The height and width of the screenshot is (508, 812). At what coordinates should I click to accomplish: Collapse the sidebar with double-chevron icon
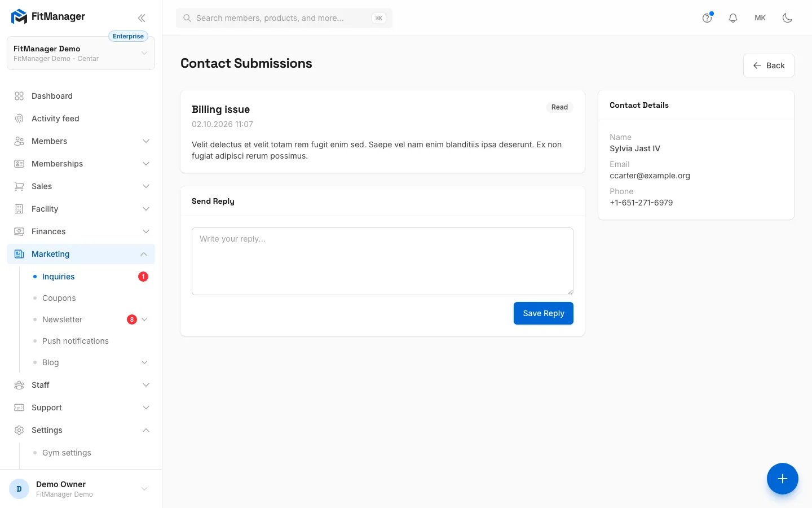click(x=142, y=18)
